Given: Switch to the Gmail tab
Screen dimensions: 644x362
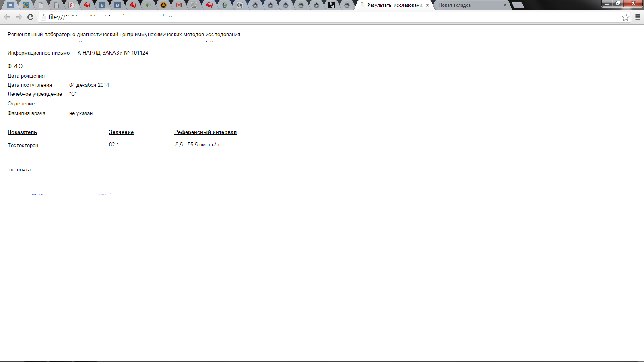Looking at the screenshot, I should click(x=179, y=5).
